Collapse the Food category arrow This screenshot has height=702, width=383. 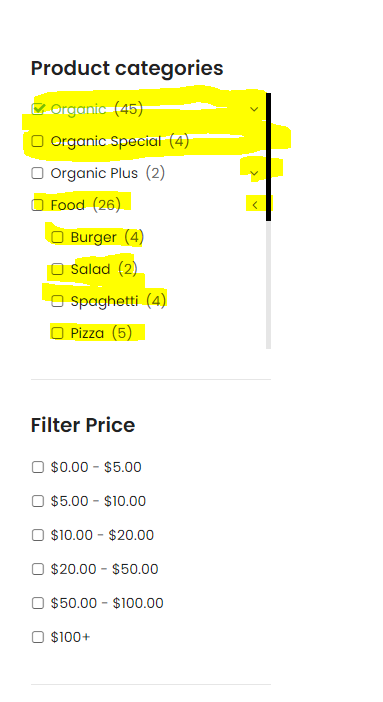click(254, 205)
